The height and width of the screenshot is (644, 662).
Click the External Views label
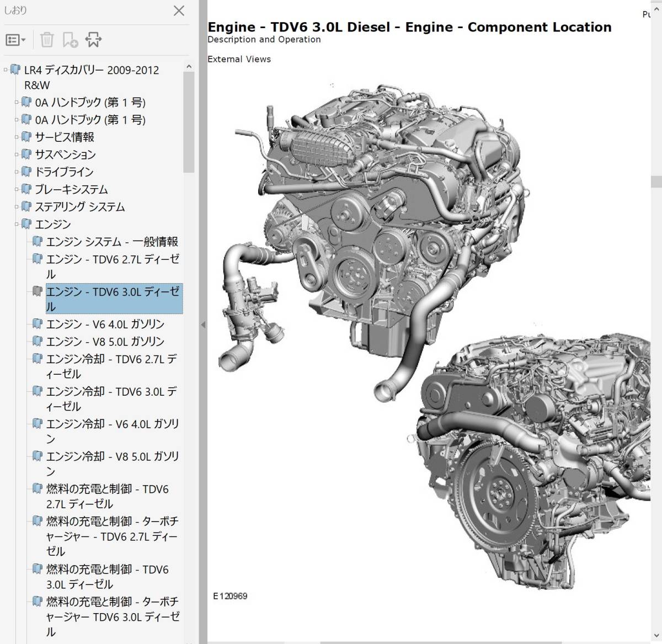point(239,59)
